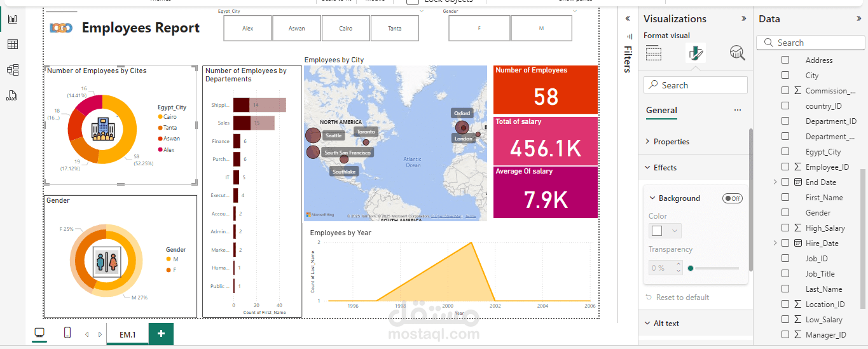
Task: Expand the Hire_Date hierarchy
Action: (x=775, y=243)
